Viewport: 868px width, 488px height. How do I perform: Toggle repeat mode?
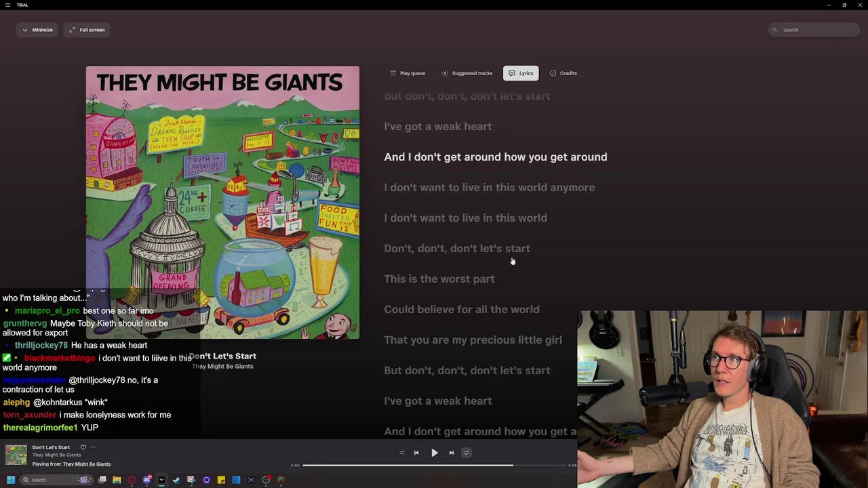(x=467, y=453)
